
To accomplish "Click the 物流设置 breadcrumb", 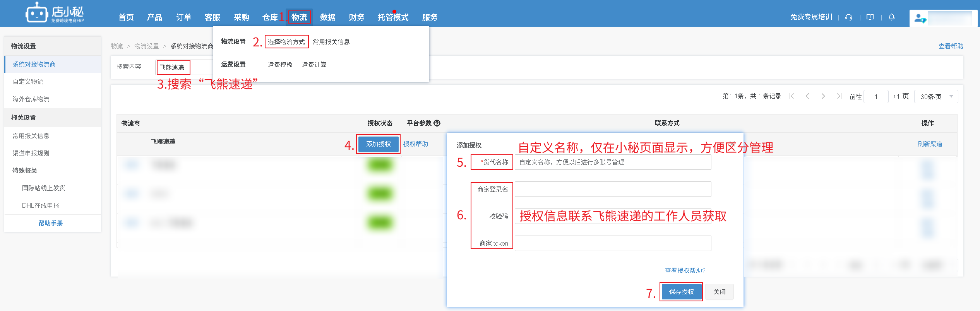I will [147, 46].
